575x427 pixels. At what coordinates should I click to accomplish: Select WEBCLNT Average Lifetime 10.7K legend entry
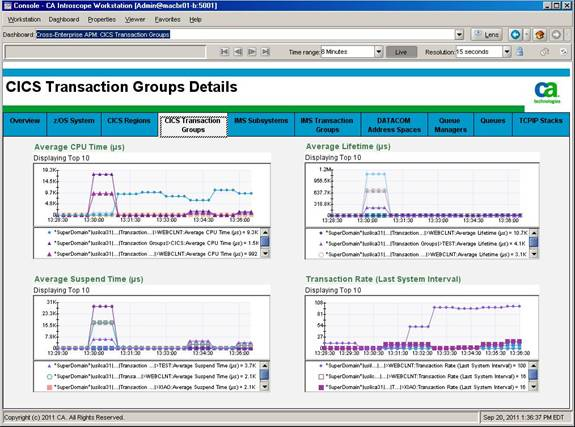point(423,233)
